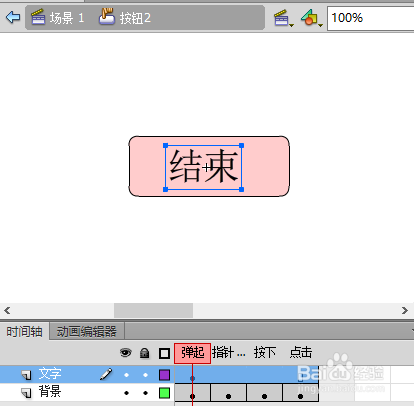
Task: Lock all layers with the padlock icon
Action: coord(144,353)
